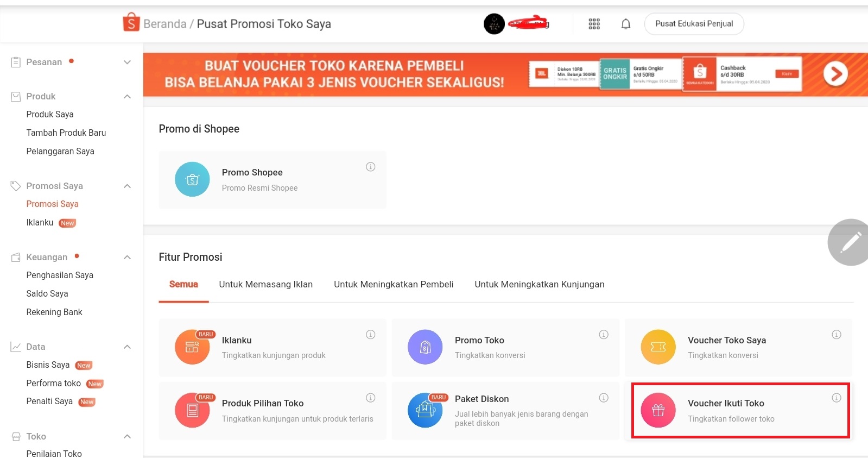Click info icon on Iklanku card
The height and width of the screenshot is (458, 868).
point(371,335)
